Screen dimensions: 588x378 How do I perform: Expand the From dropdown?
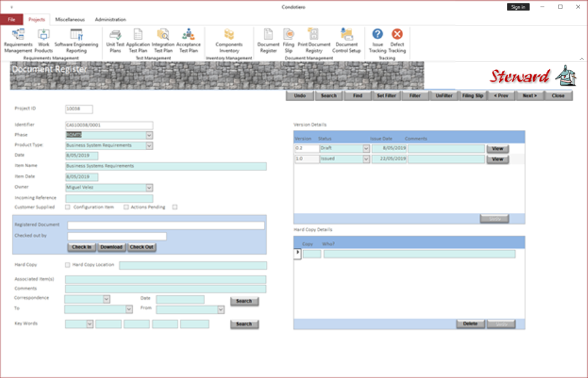coord(221,310)
